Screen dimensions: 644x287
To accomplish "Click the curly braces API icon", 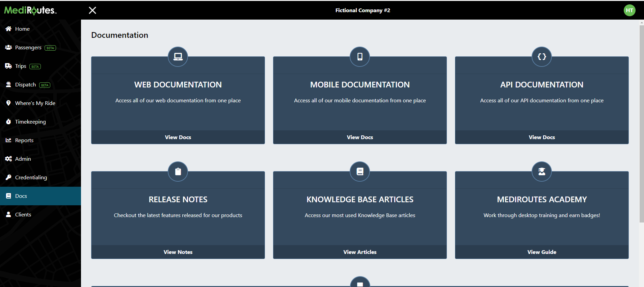I will click(542, 57).
